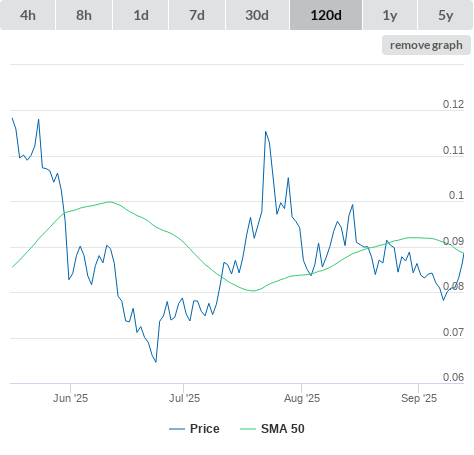Image resolution: width=474 pixels, height=455 pixels.
Task: Switch to the 8h time range
Action: coord(84,15)
